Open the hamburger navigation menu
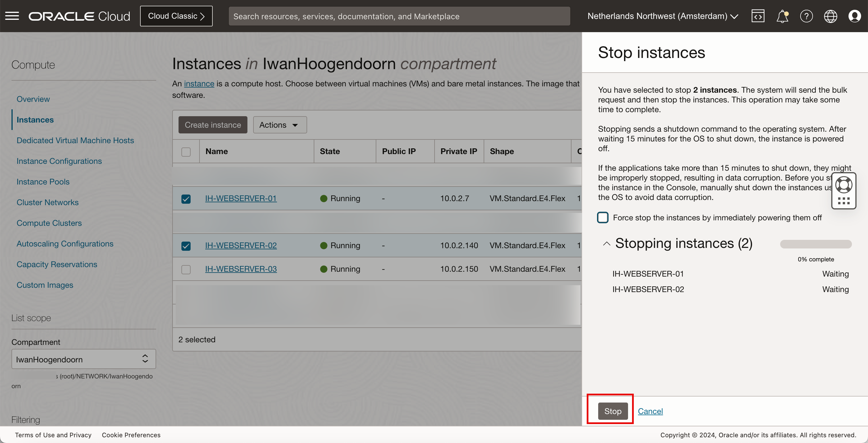The height and width of the screenshot is (443, 868). 12,16
